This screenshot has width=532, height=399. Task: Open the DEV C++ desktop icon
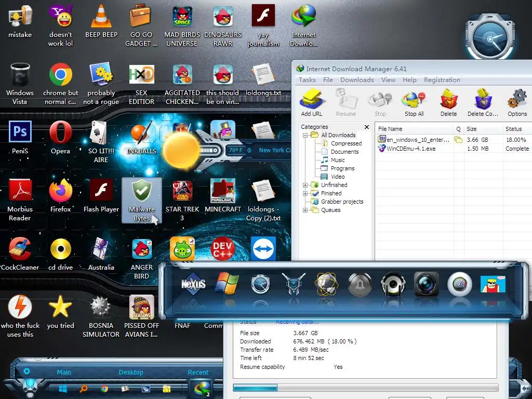222,249
